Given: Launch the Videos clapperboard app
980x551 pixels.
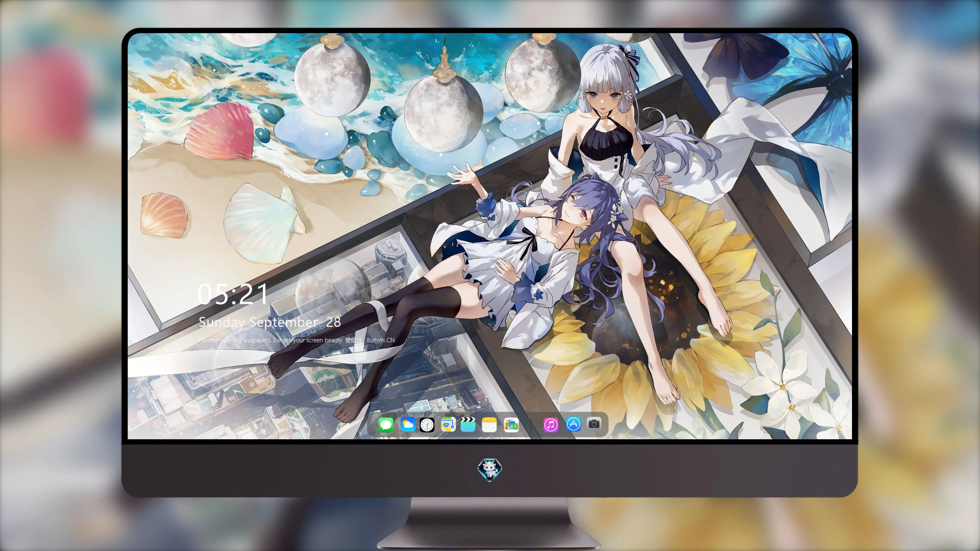Looking at the screenshot, I should tap(468, 424).
